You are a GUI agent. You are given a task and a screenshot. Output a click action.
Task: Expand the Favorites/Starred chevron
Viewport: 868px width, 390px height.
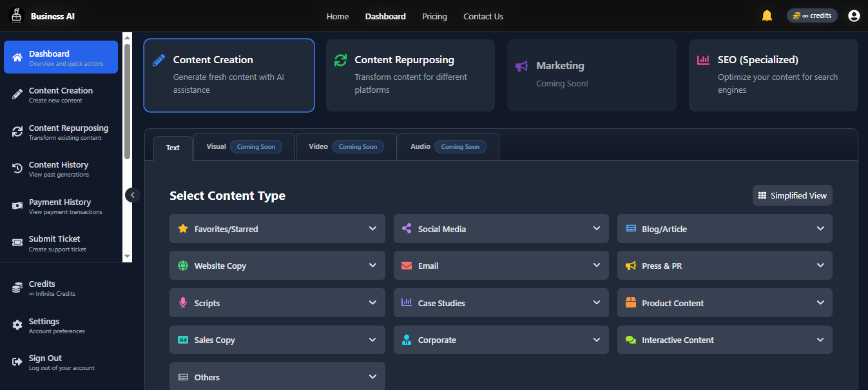[x=372, y=228]
